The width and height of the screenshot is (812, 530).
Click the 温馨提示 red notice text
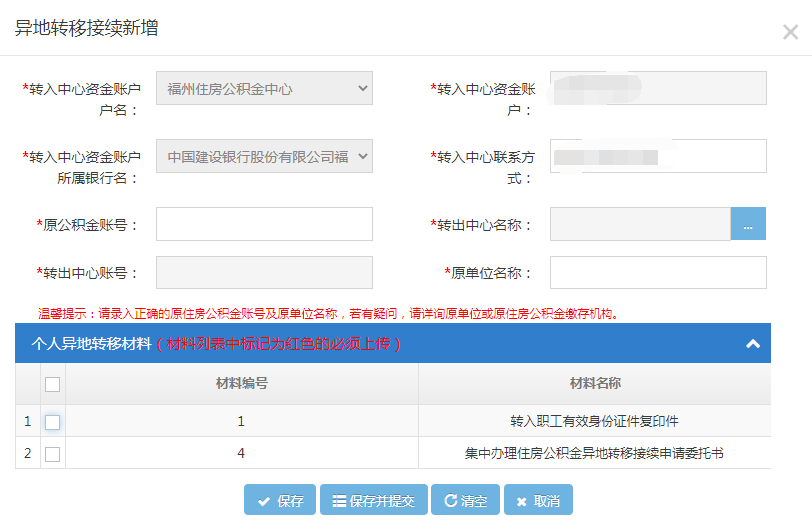click(x=328, y=314)
